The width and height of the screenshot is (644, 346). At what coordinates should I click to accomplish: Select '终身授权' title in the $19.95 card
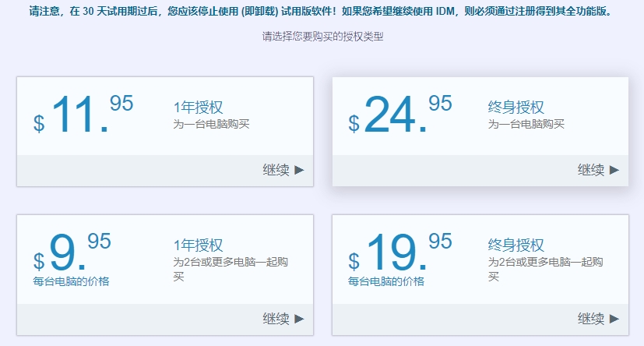tap(516, 245)
